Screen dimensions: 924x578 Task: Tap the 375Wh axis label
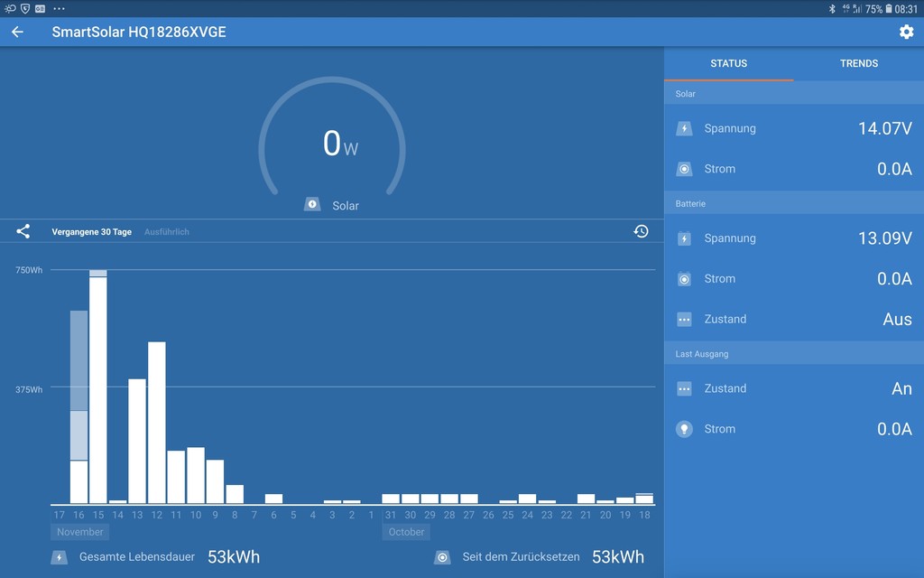coord(29,390)
